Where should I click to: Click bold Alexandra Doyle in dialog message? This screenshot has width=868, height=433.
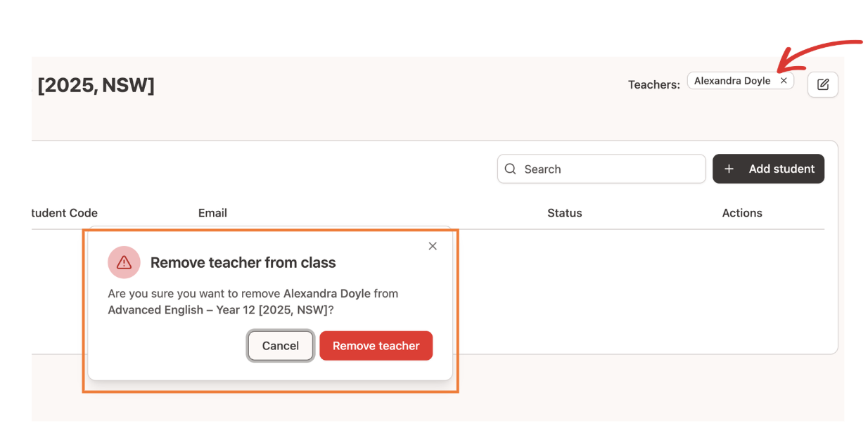coord(327,294)
